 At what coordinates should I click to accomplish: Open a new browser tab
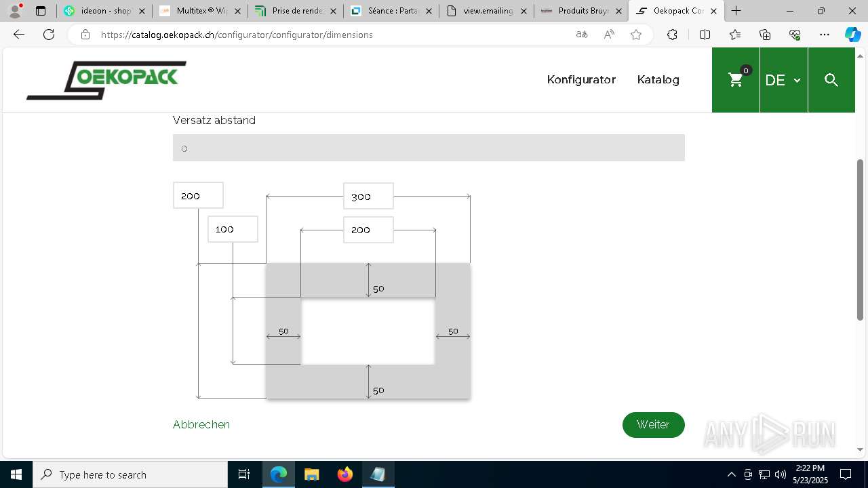pyautogui.click(x=736, y=11)
